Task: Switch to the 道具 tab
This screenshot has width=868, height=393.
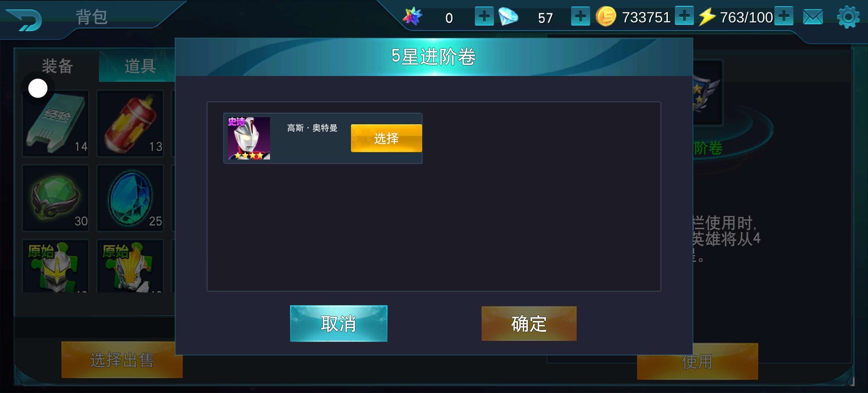Action: (140, 66)
